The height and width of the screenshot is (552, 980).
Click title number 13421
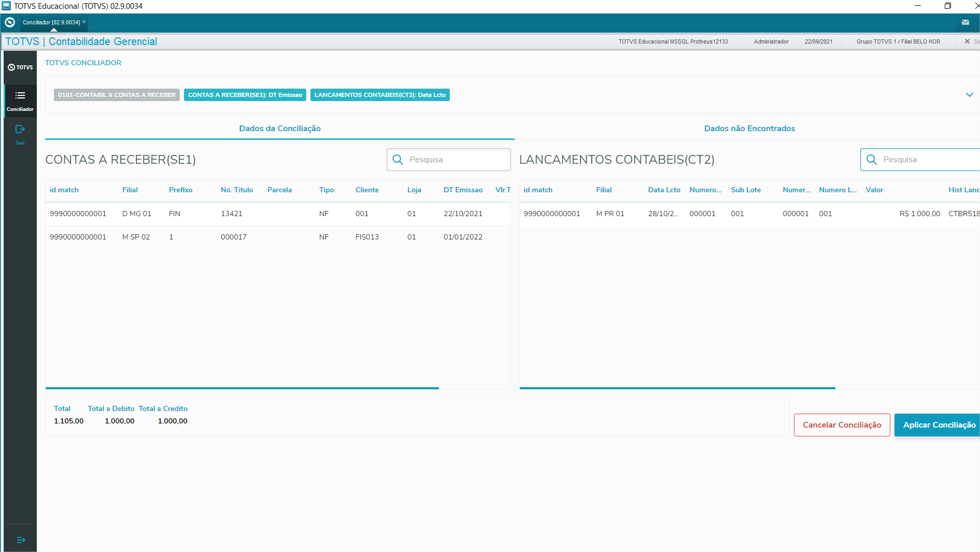click(232, 214)
